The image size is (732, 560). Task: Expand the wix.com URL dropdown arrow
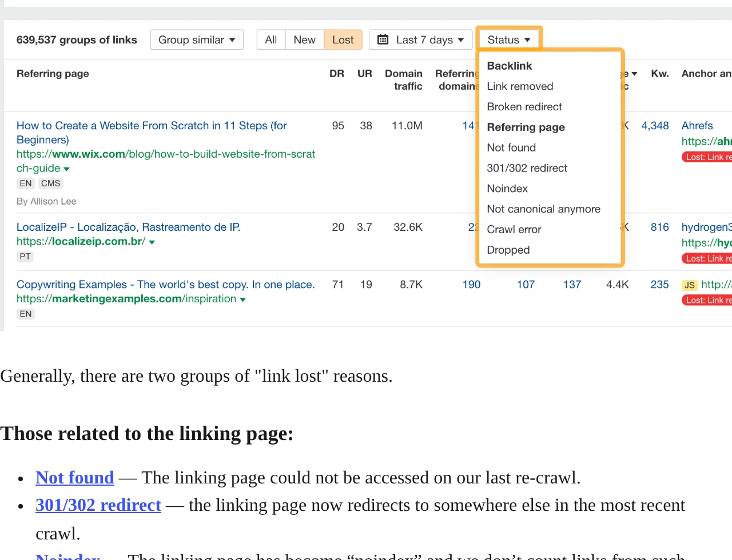[x=66, y=169]
